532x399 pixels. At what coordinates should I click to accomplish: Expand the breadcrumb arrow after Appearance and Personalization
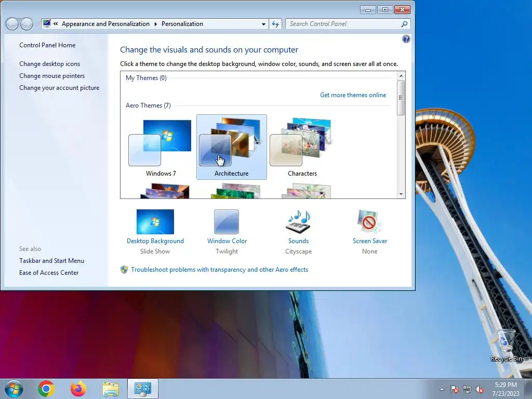(x=155, y=24)
